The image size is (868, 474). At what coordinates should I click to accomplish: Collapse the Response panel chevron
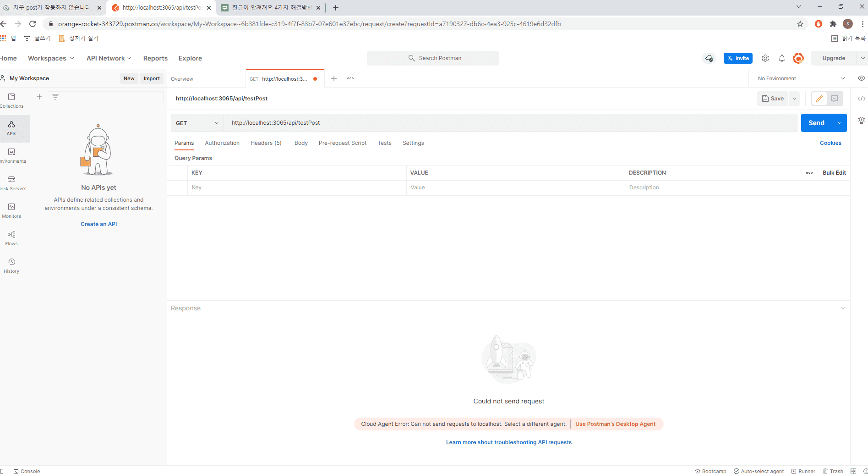[843, 308]
